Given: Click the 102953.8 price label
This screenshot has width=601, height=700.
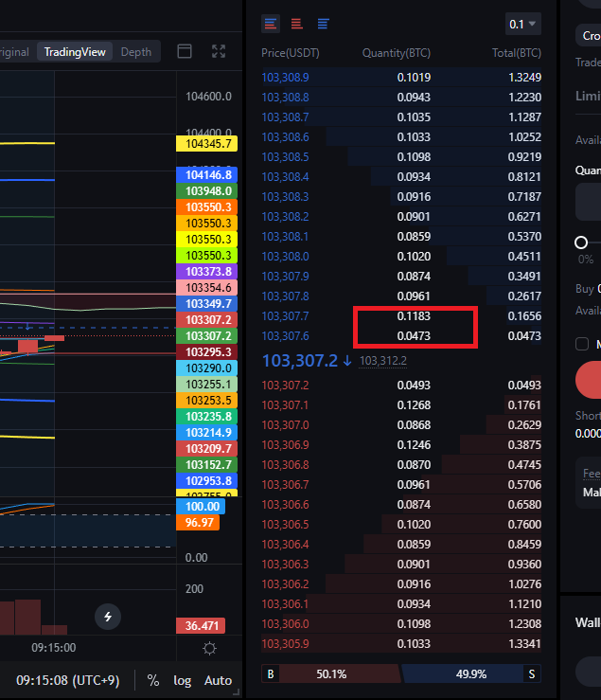Looking at the screenshot, I should coord(207,481).
